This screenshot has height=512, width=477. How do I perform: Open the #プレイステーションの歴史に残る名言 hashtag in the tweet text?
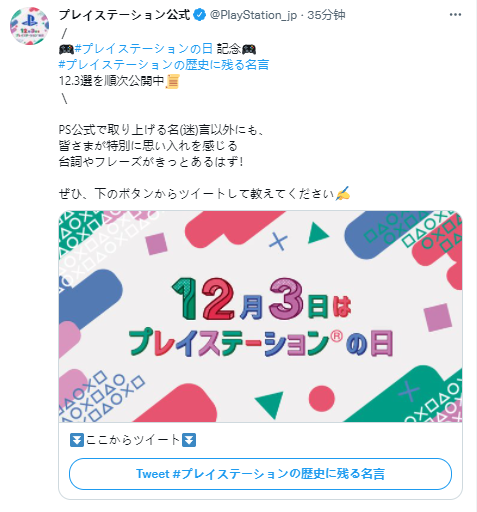coord(164,65)
